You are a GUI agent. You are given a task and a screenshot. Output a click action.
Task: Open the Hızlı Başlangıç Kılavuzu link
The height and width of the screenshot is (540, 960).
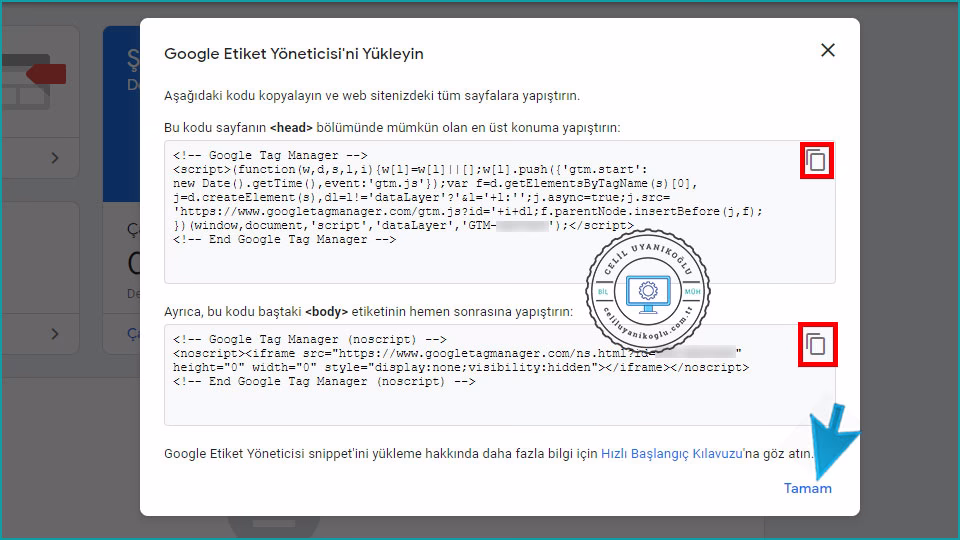(x=672, y=454)
